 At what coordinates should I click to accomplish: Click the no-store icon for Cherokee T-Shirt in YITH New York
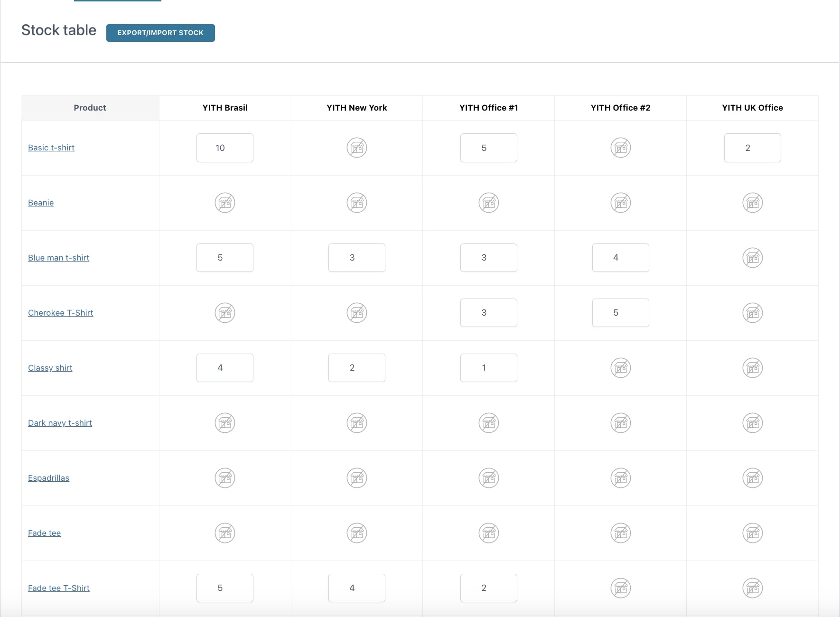click(x=357, y=313)
